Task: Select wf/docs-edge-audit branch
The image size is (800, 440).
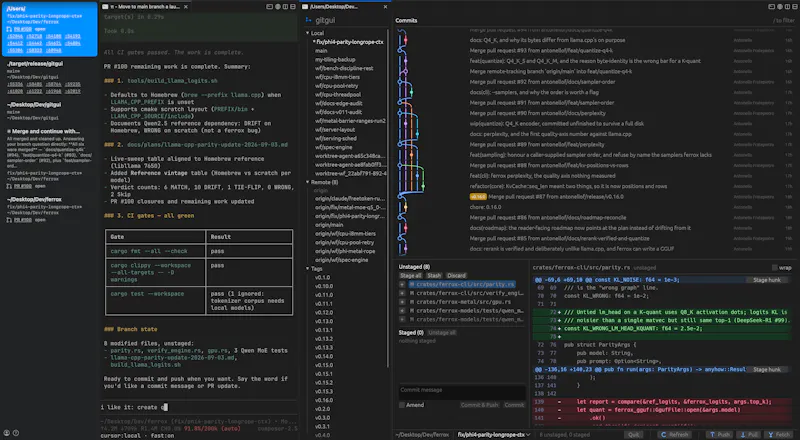Action: pos(338,103)
